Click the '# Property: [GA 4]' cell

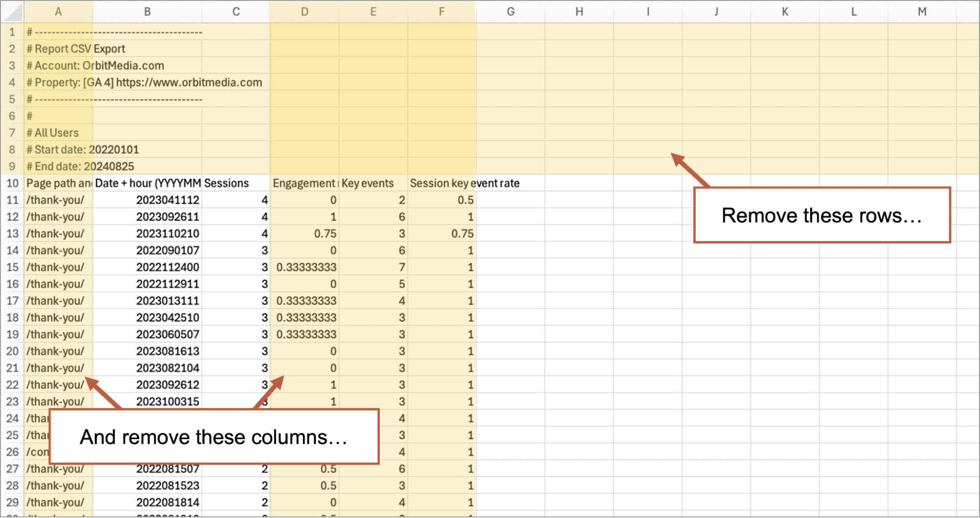144,82
